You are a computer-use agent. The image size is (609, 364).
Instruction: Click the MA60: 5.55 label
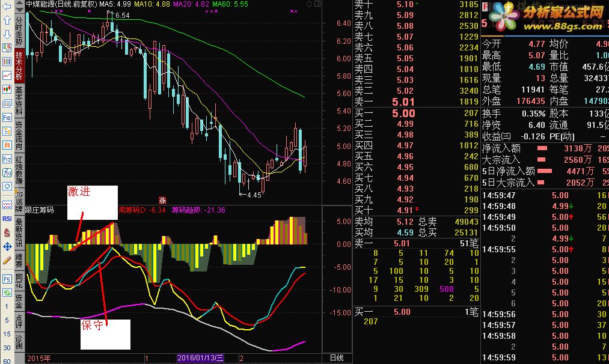tap(230, 4)
